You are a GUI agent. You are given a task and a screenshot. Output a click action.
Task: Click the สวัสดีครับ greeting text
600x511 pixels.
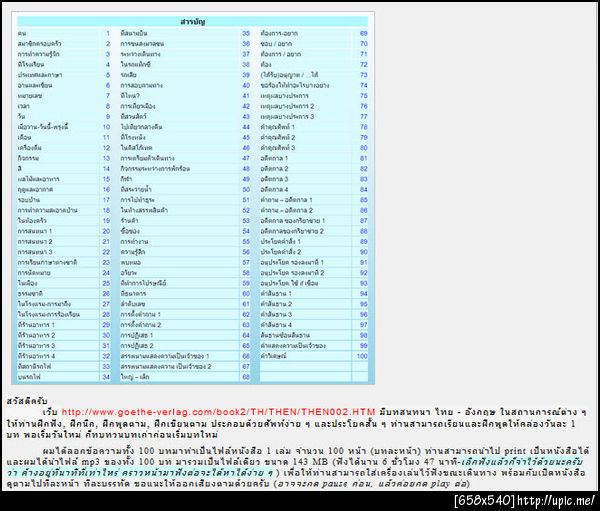click(27, 401)
